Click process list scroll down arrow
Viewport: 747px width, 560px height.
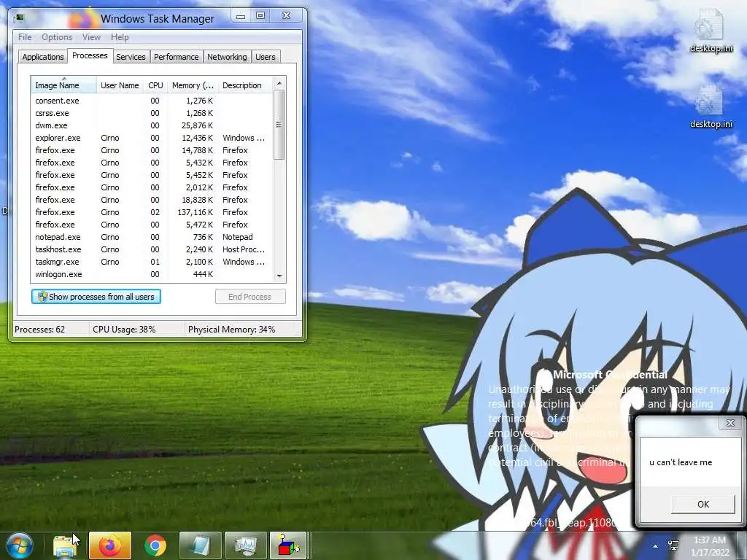point(279,276)
